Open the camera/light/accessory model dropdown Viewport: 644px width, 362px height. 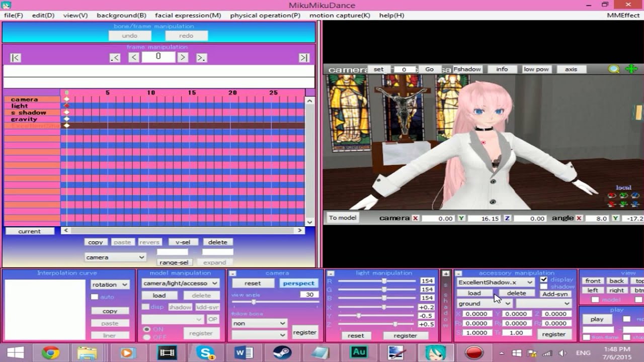click(x=180, y=283)
